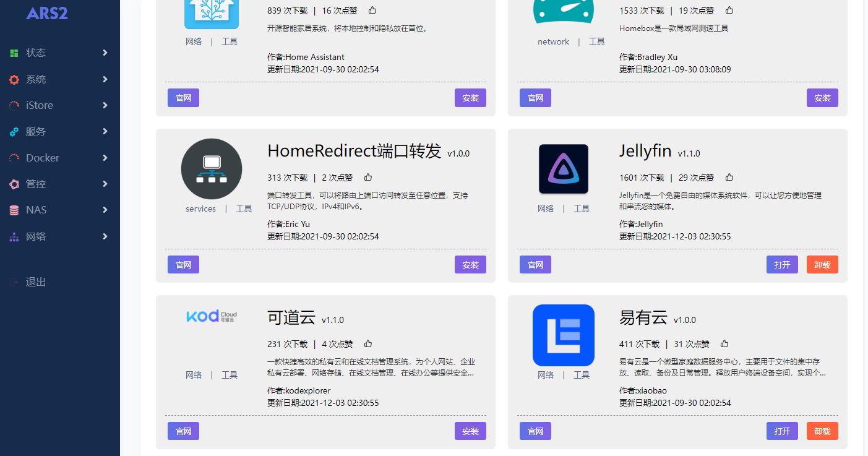
Task: Like 可道云 with thumbs-up icon
Action: pos(368,343)
